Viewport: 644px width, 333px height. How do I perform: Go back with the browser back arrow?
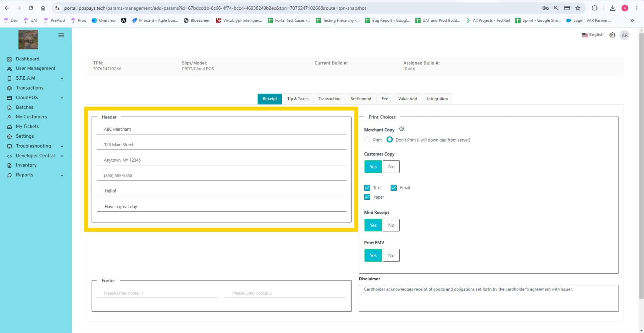click(x=7, y=8)
